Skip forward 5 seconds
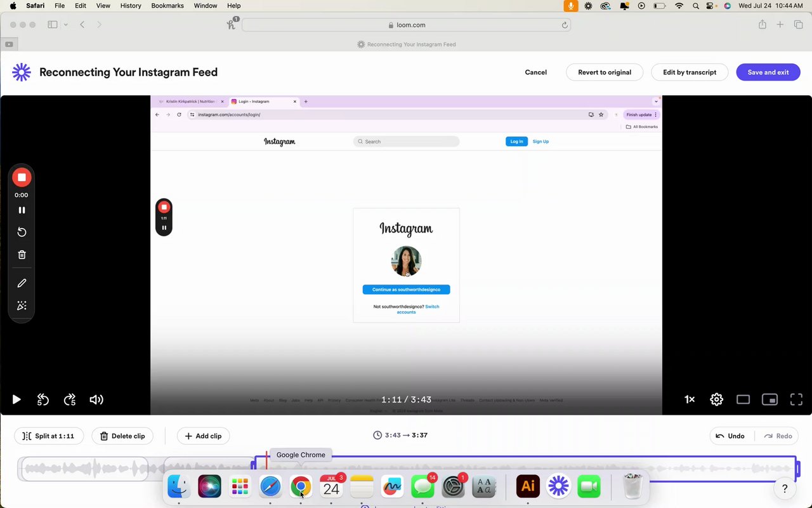 (70, 399)
